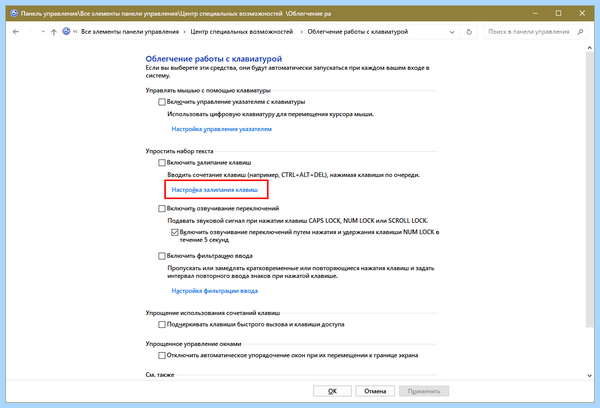Open the recent locations dropdown arrow
600x408 pixels.
pyautogui.click(x=43, y=32)
